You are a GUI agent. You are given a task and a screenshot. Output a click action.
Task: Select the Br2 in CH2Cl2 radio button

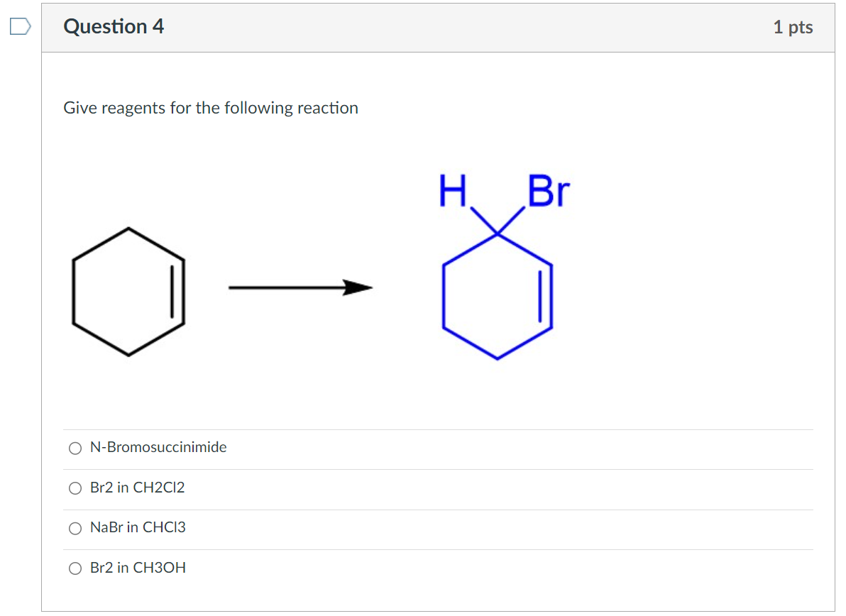tap(75, 488)
